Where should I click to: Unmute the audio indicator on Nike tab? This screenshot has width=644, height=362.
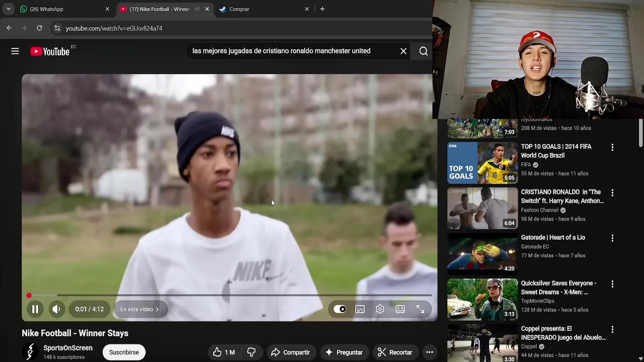click(197, 9)
